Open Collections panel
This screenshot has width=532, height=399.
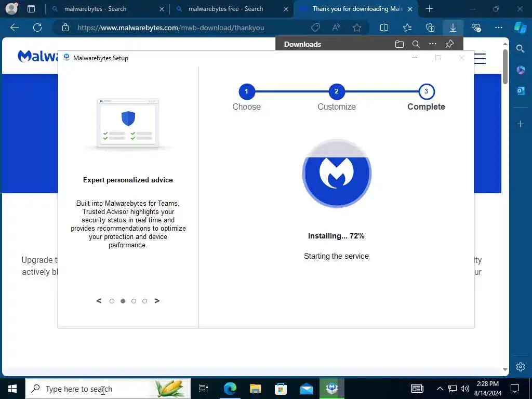coord(430,28)
